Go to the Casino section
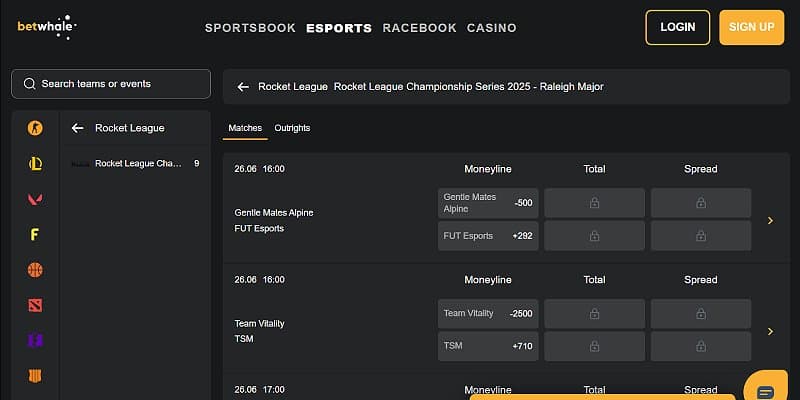Screen dimensions: 800x400 [x=492, y=28]
